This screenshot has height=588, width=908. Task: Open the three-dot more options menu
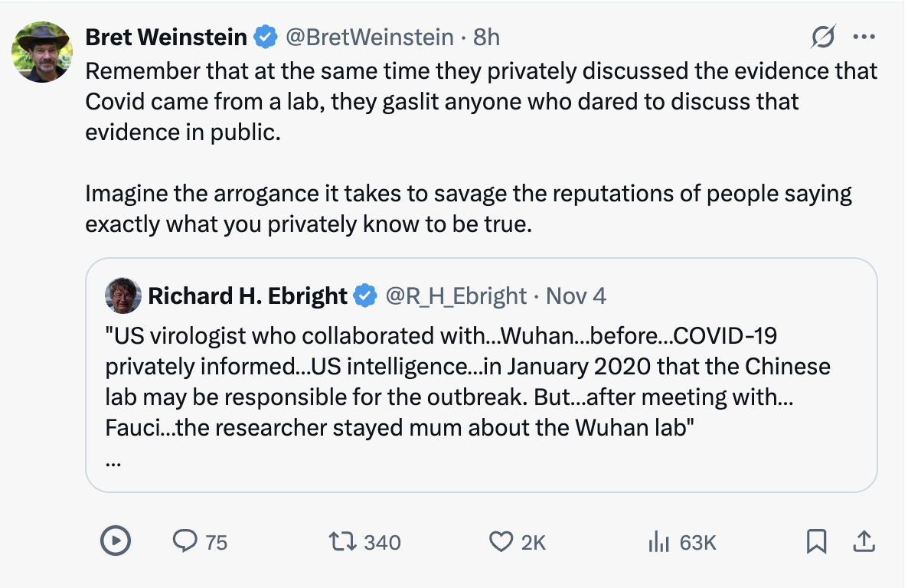tap(864, 37)
